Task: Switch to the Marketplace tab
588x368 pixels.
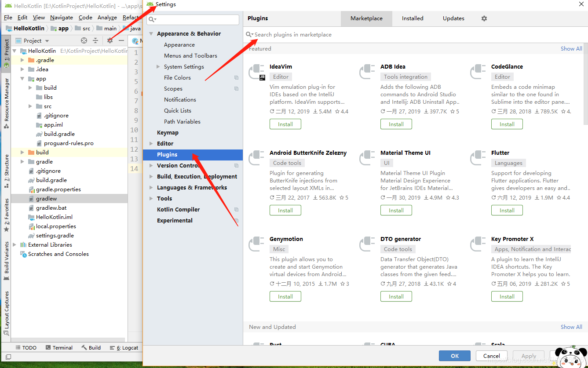Action: (366, 18)
